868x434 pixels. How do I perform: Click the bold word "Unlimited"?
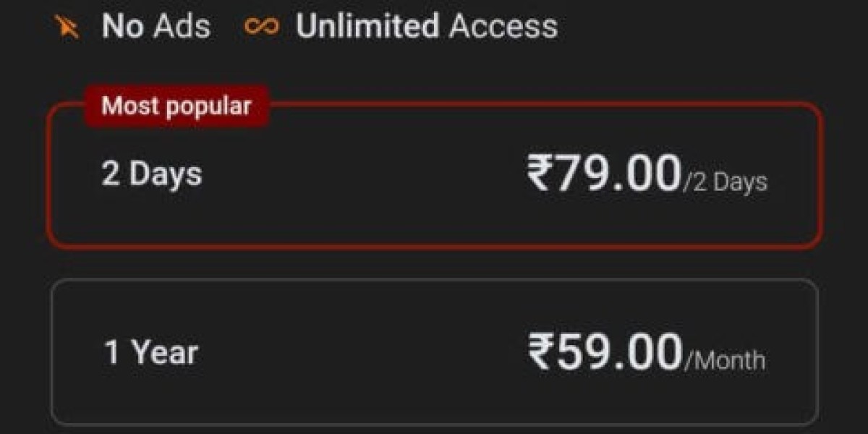367,27
